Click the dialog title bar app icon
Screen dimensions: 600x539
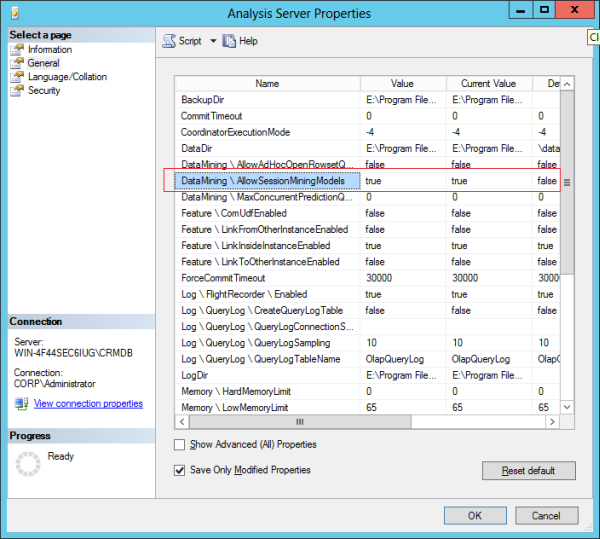point(15,14)
